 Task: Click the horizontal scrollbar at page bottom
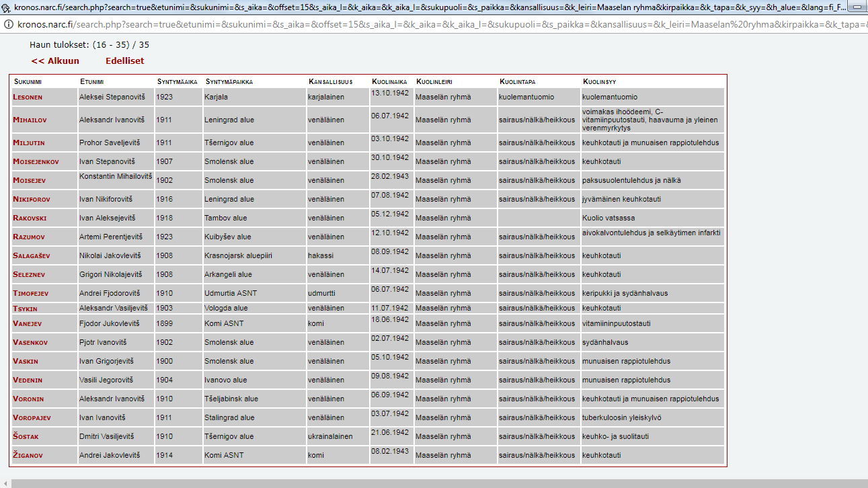point(430,483)
